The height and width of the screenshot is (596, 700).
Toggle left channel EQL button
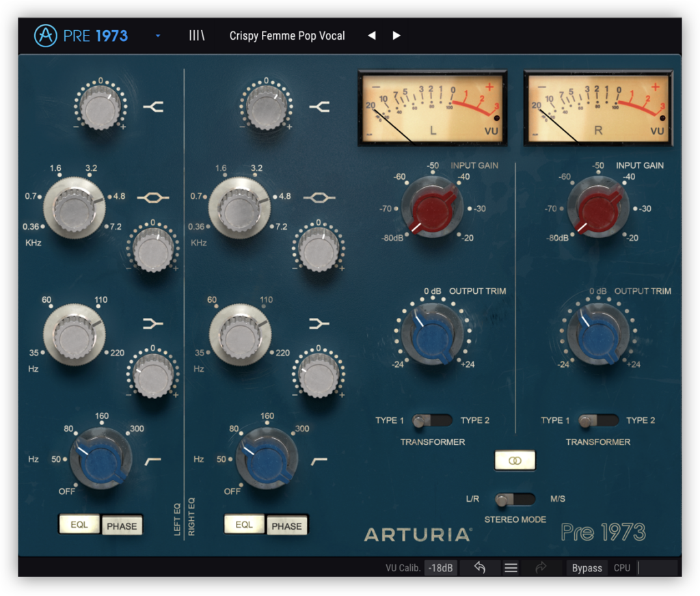click(x=79, y=524)
